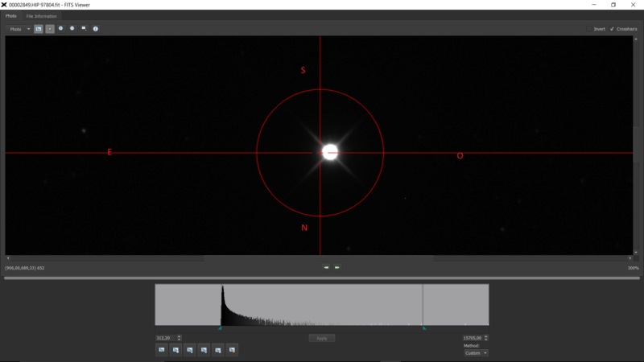
Task: Open the blue information icon in the toolbar
Action: pyautogui.click(x=95, y=29)
